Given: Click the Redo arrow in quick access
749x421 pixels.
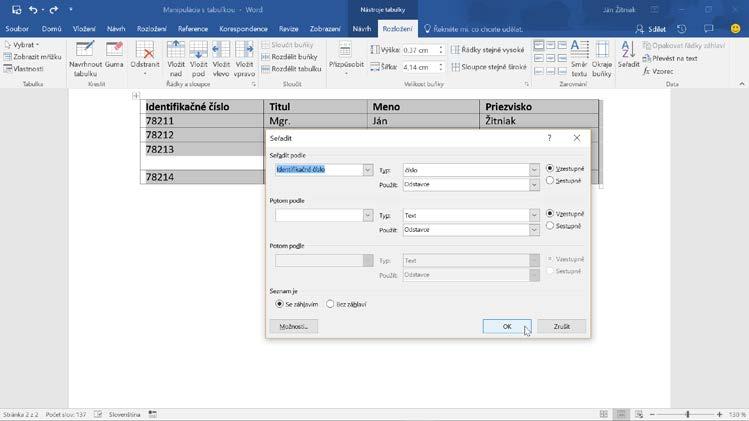Looking at the screenshot, I should tap(54, 10).
